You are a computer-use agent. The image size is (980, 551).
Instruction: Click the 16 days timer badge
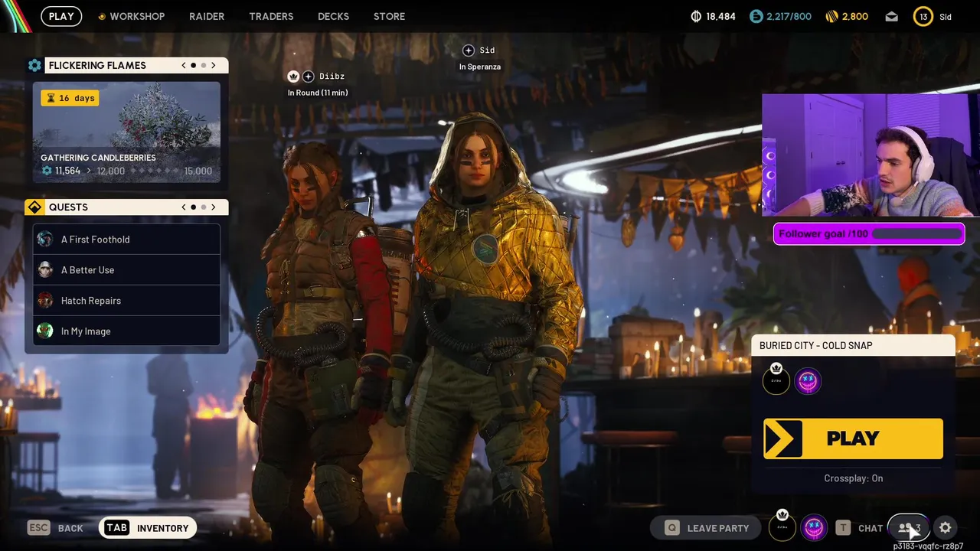[70, 98]
